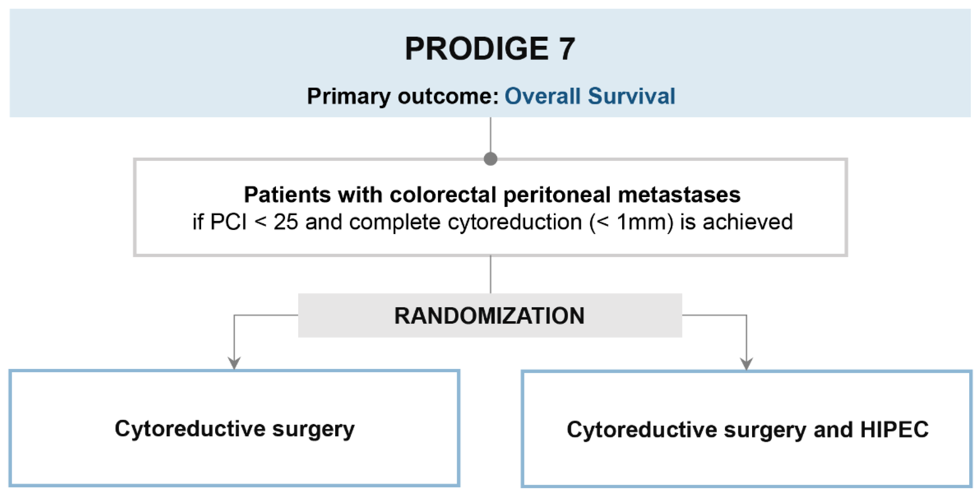The height and width of the screenshot is (498, 980).
Task: Click the Primary outcome label
Action: click(x=403, y=96)
